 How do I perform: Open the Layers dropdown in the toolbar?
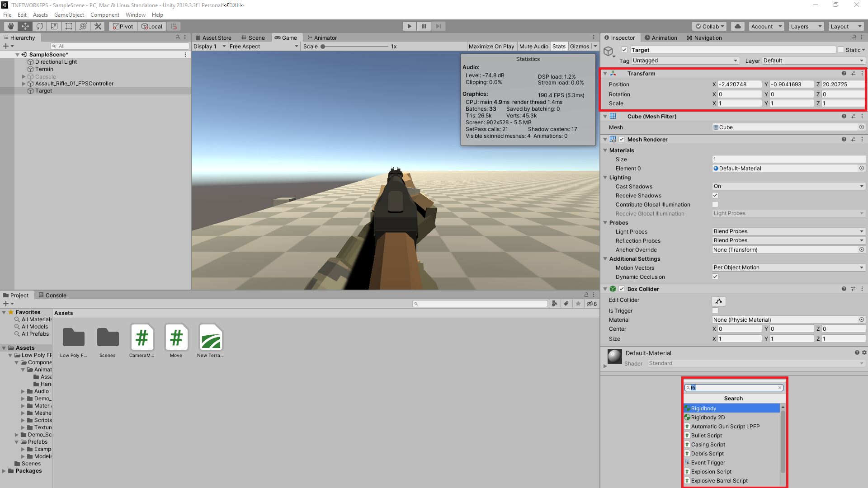pyautogui.click(x=806, y=26)
